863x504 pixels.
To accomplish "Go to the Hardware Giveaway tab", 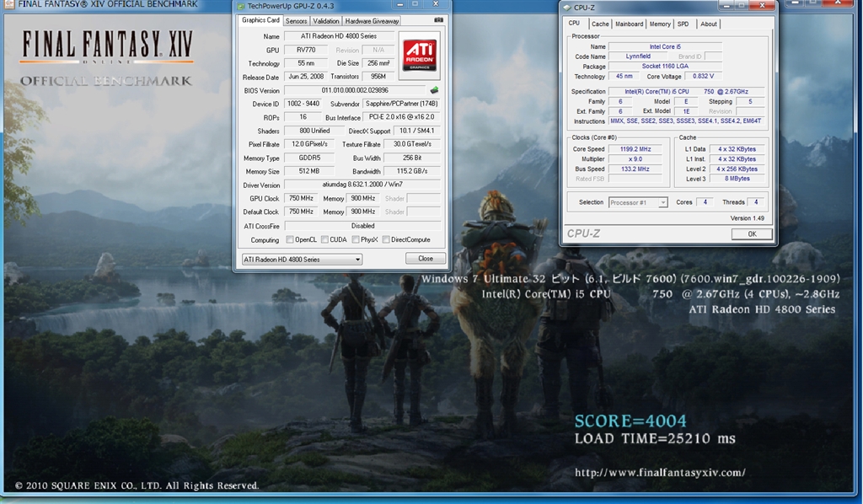I will pos(372,20).
